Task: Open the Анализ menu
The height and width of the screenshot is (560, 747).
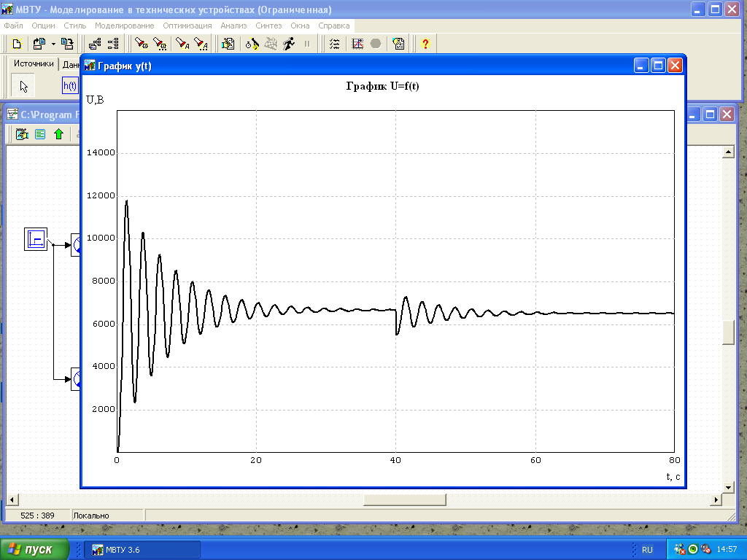Action: pos(233,26)
